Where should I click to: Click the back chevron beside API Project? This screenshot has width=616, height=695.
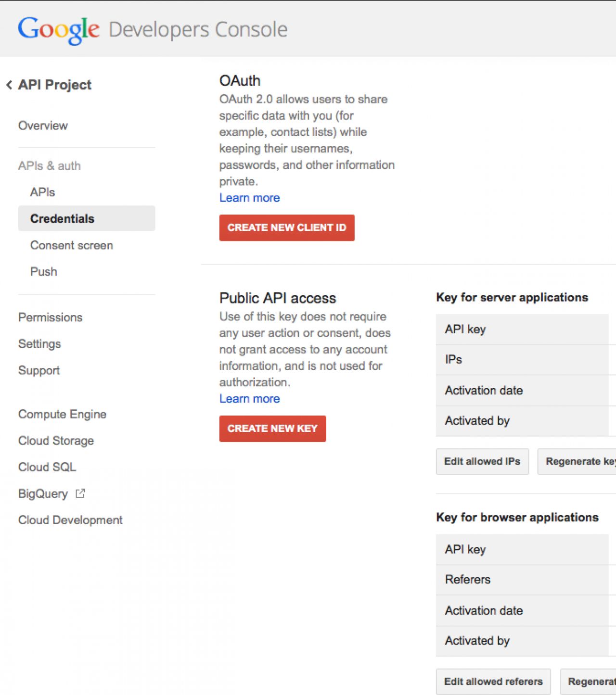pos(9,85)
